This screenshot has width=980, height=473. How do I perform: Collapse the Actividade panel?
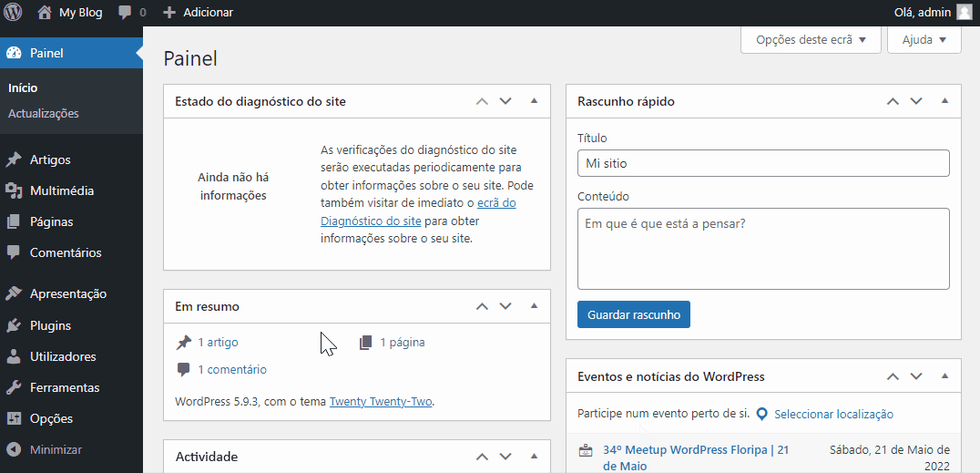click(534, 456)
